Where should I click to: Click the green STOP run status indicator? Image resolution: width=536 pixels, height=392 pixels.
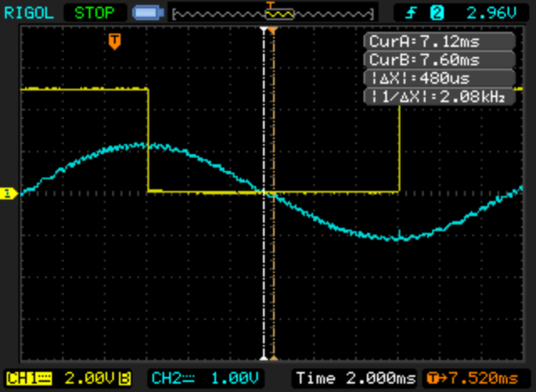[95, 13]
